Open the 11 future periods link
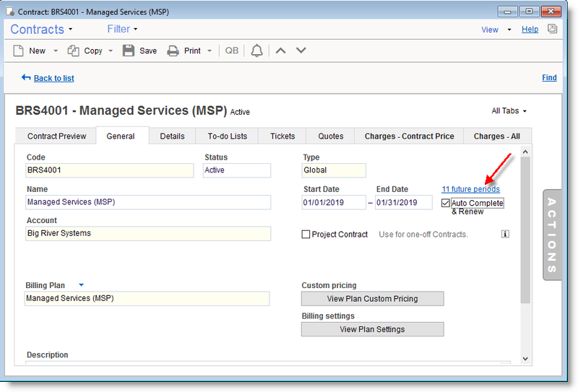 pyautogui.click(x=470, y=189)
